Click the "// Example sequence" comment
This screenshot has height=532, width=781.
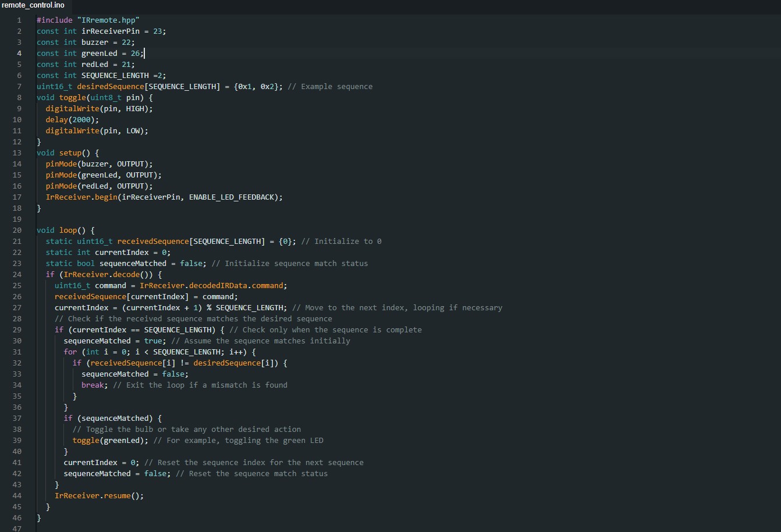pyautogui.click(x=330, y=86)
